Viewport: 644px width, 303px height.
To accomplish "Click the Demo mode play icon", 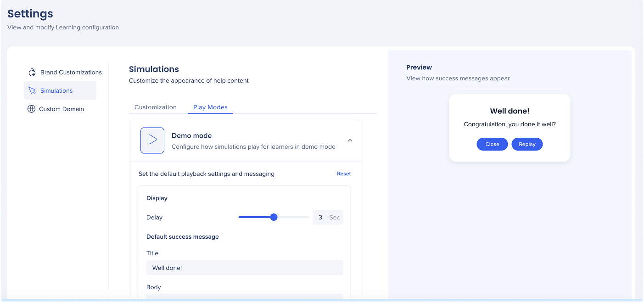I will pos(152,140).
